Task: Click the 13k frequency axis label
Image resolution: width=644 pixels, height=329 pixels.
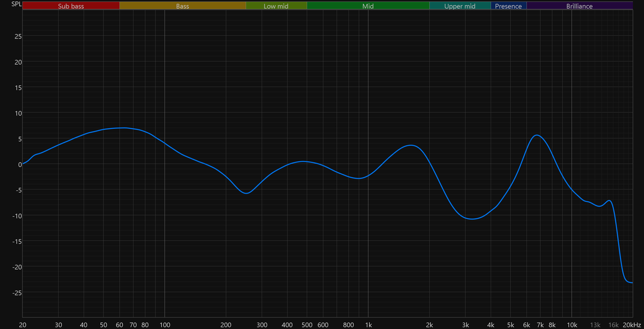Action: pyautogui.click(x=595, y=325)
